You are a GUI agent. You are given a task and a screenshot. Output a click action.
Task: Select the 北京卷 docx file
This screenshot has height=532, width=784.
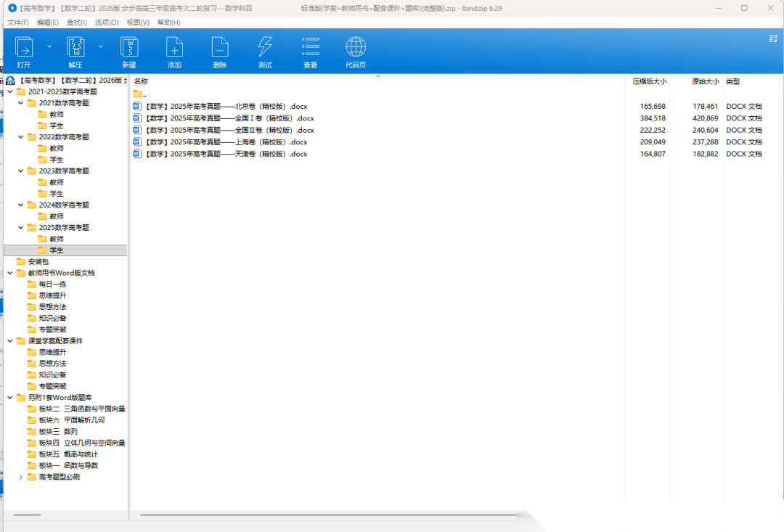(x=225, y=106)
